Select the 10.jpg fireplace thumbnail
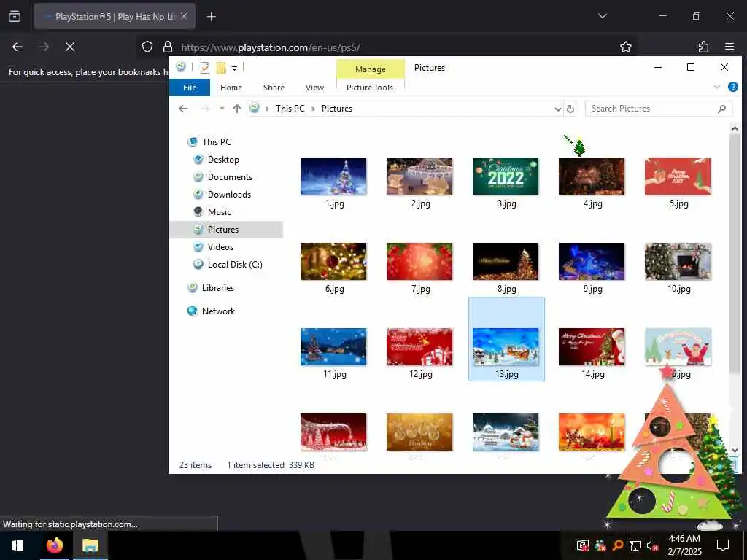Image resolution: width=747 pixels, height=560 pixels. [x=678, y=262]
